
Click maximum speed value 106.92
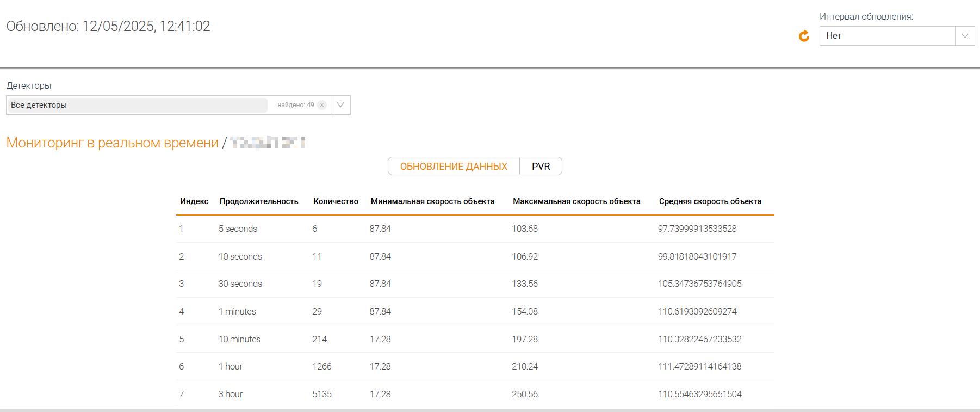[x=525, y=256]
